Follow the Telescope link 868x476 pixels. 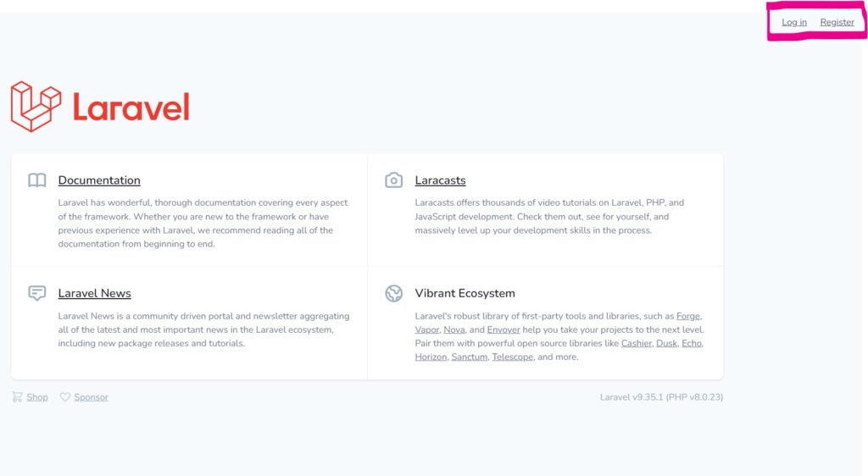[512, 357]
